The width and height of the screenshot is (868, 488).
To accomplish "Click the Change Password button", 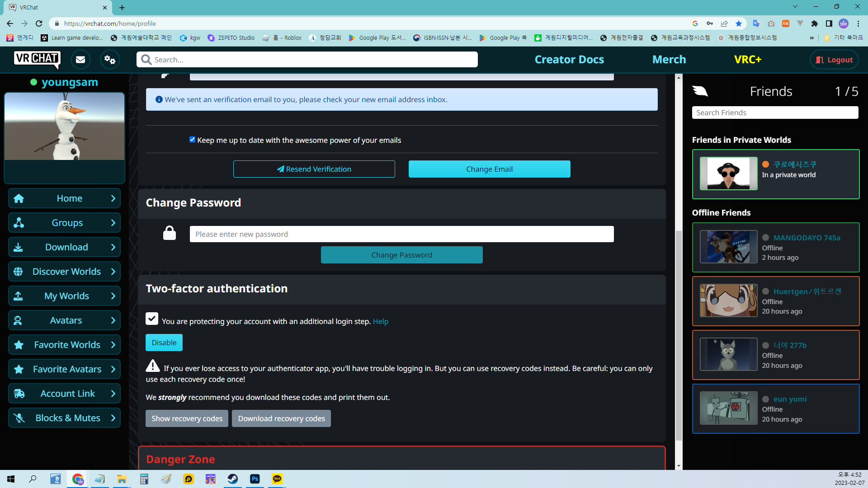I will pos(402,255).
